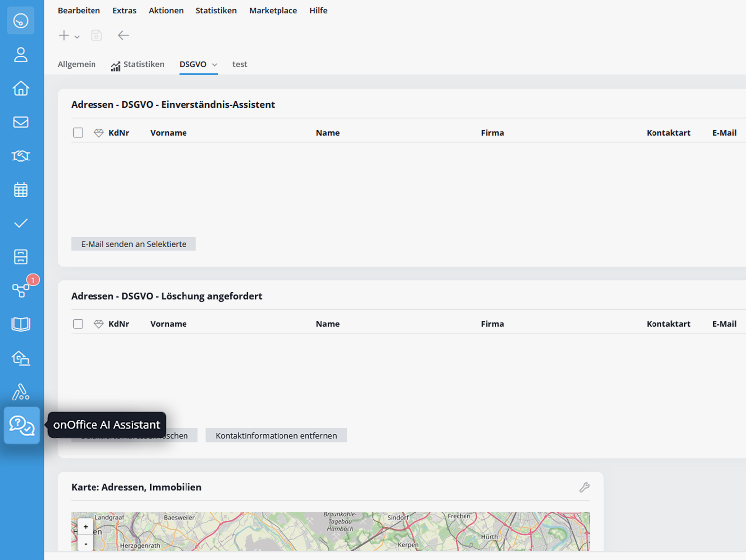Open the Tasks checkmark icon in the sidebar
Image resolution: width=746 pixels, height=560 pixels.
click(x=21, y=223)
